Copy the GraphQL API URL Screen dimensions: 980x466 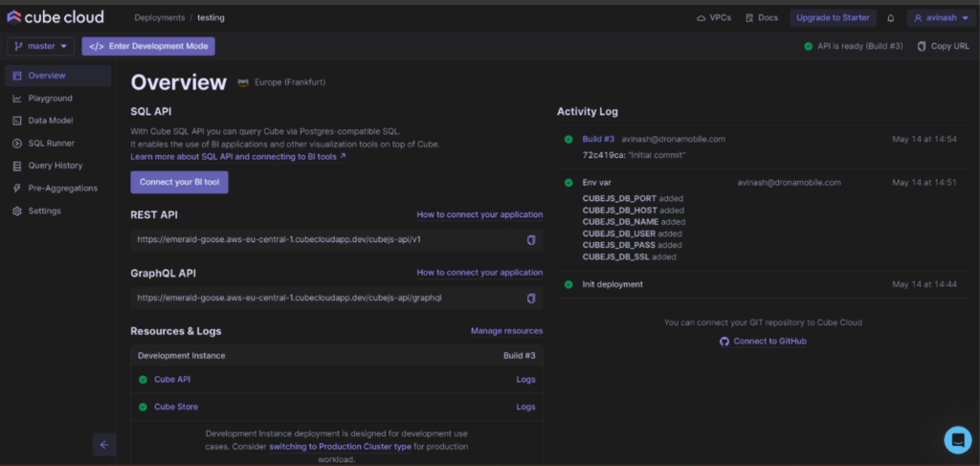coord(531,299)
